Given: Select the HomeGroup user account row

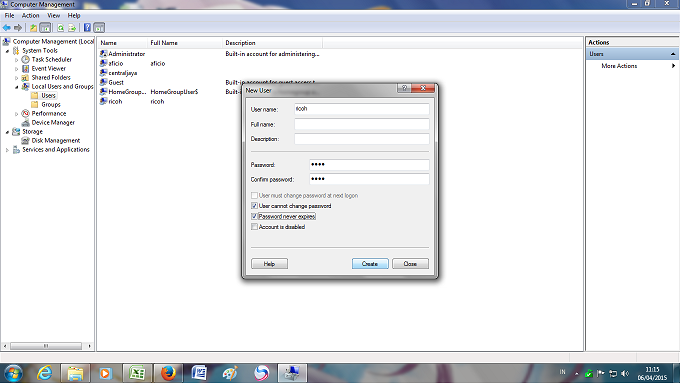Looking at the screenshot, I should click(127, 92).
